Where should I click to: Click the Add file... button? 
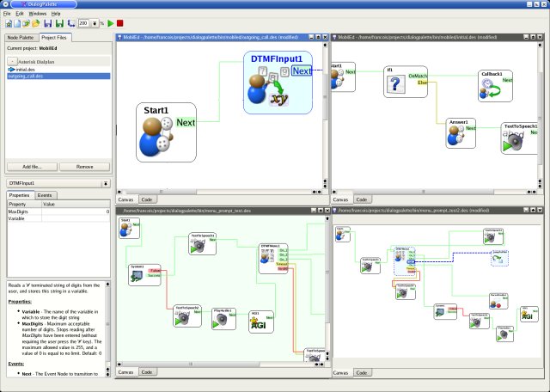(x=31, y=166)
